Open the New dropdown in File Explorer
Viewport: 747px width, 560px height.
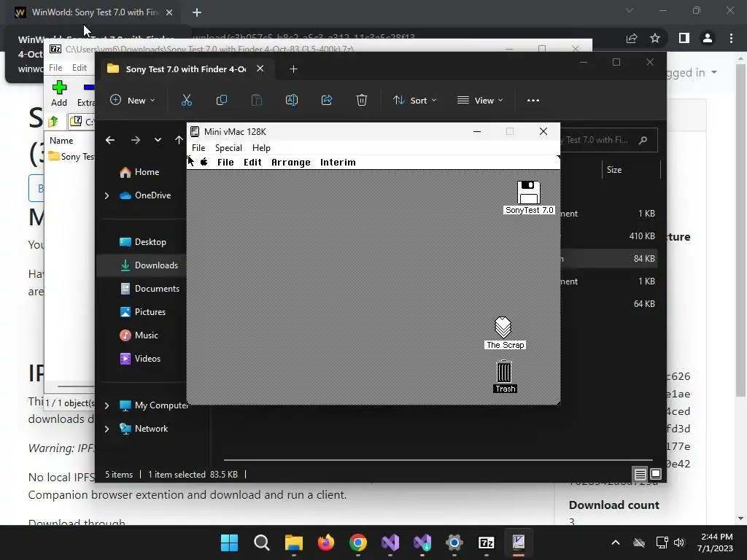pos(133,100)
